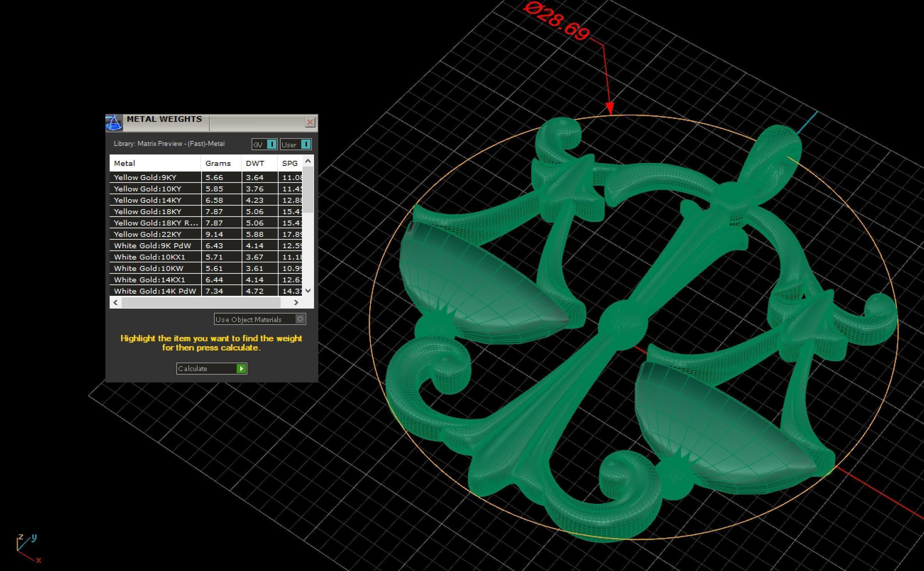The height and width of the screenshot is (571, 924).
Task: Sort by the SPG column header
Action: (x=290, y=163)
